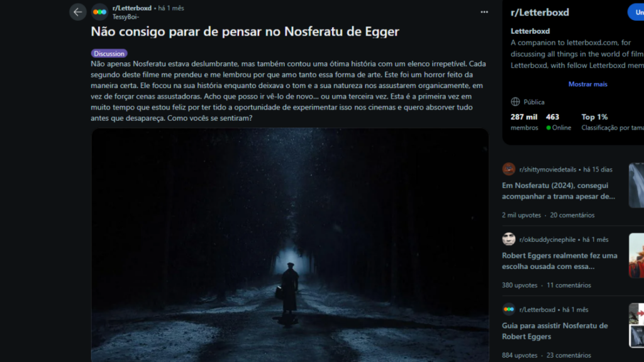Open the post Em Nosferatu (2024), consegui acompanhar
Image resolution: width=644 pixels, height=362 pixels.
click(x=558, y=191)
